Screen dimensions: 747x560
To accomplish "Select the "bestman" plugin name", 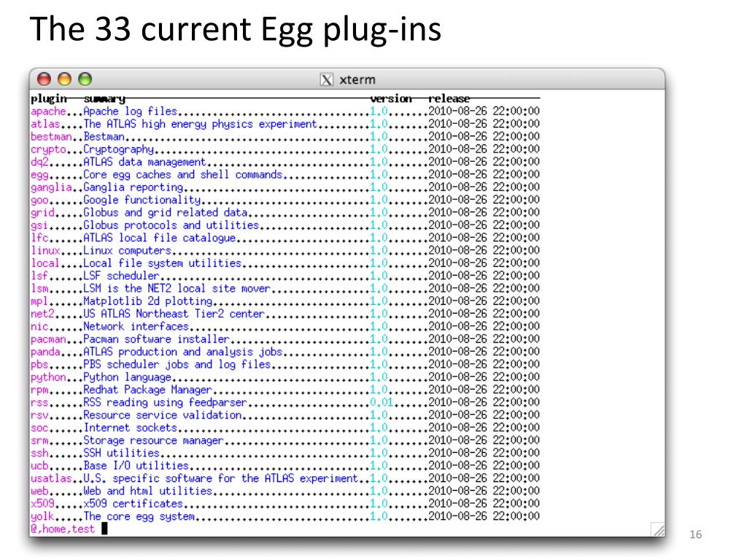I will pyautogui.click(x=51, y=136).
